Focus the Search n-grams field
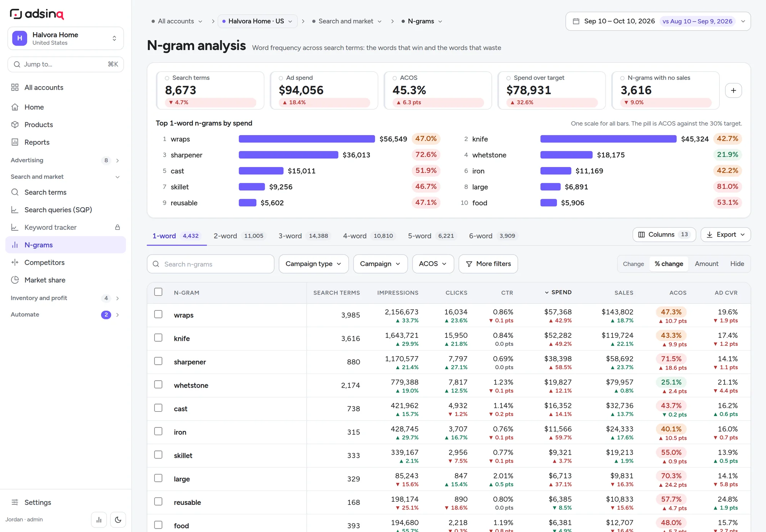Screen dimensions: 766x532 point(211,264)
